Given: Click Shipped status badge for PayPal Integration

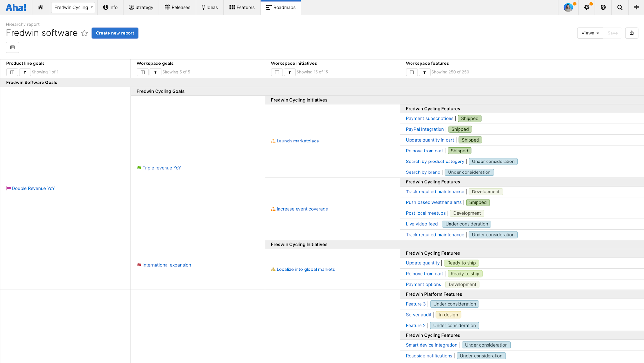Looking at the screenshot, I should [x=460, y=129].
